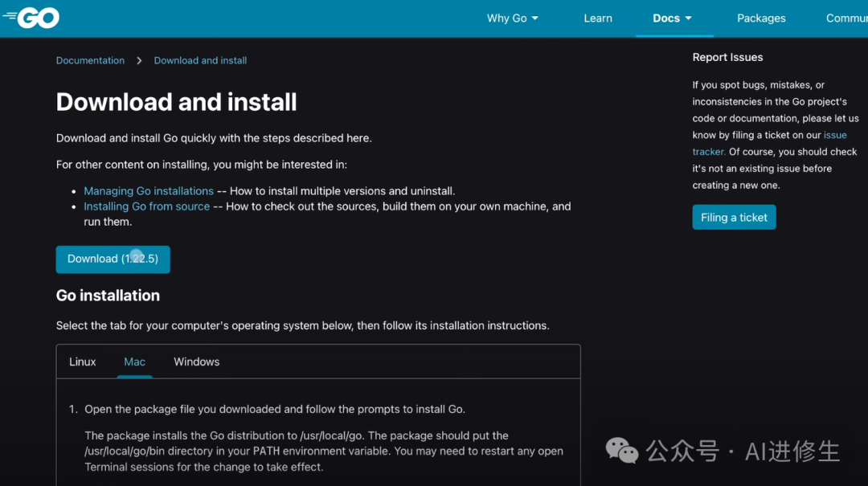
Task: Open the Managing Go installations link
Action: click(149, 191)
